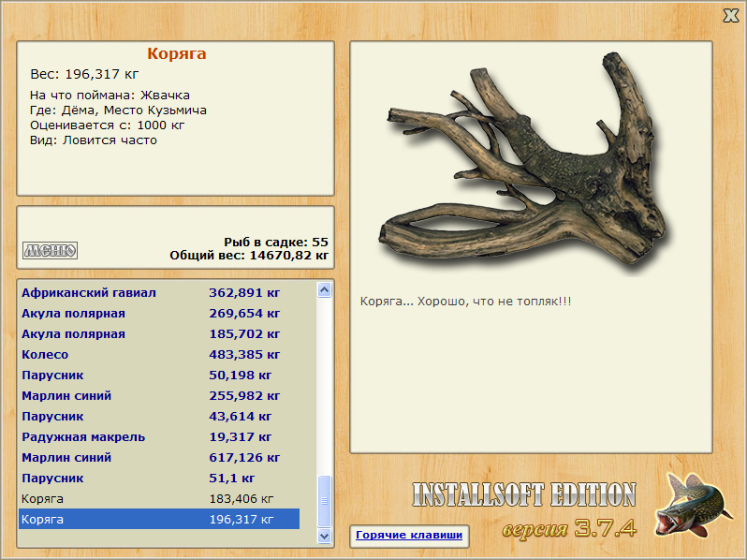Select Марлин синий 617,126 кг entry
Viewport: 747px width, 560px height.
(159, 457)
